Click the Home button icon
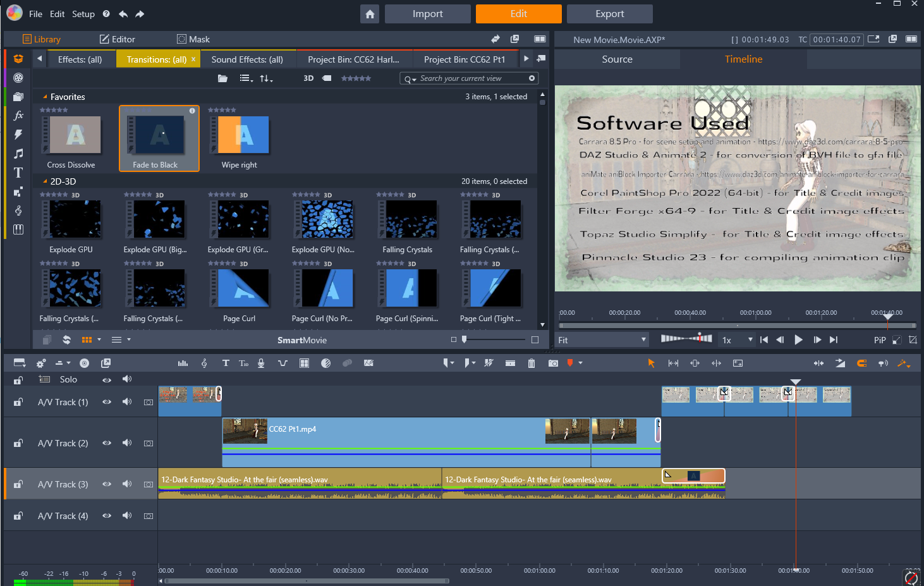924x586 pixels. click(370, 14)
